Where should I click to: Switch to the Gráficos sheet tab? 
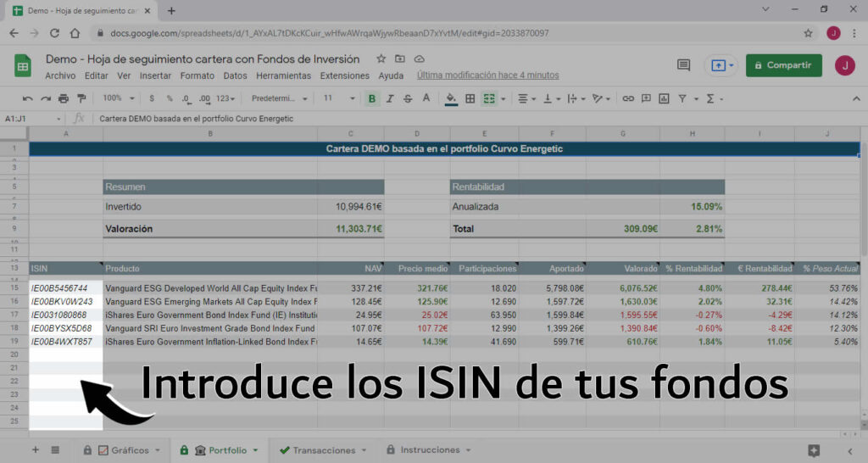click(123, 450)
